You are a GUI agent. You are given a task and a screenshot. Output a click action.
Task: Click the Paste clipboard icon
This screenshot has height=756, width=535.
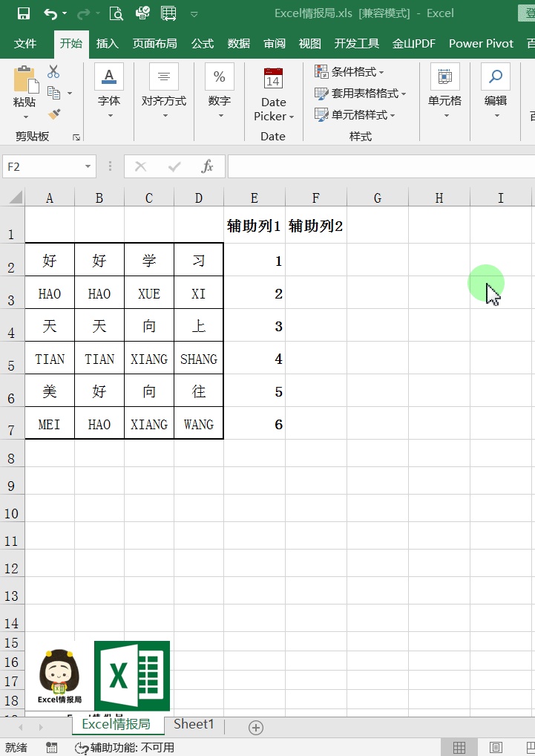click(x=25, y=79)
